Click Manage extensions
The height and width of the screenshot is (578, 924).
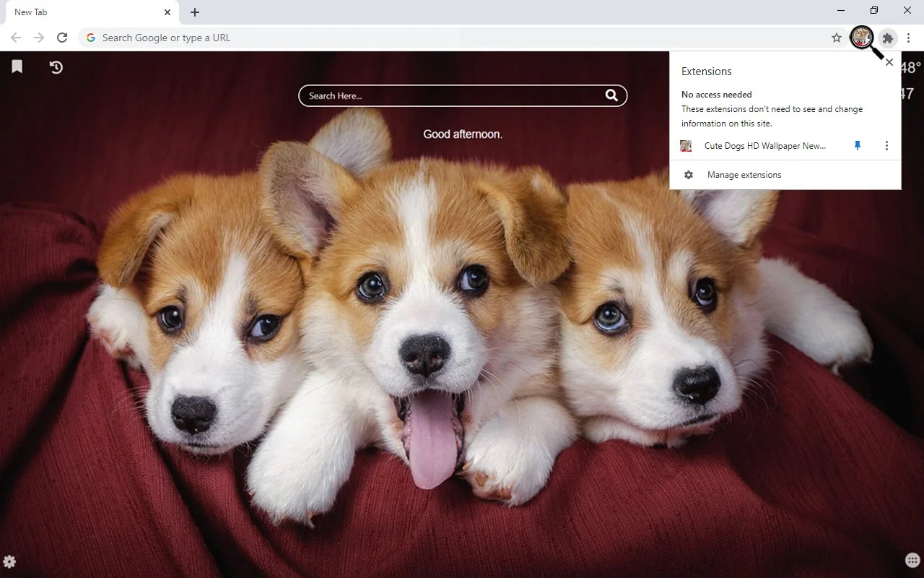744,174
